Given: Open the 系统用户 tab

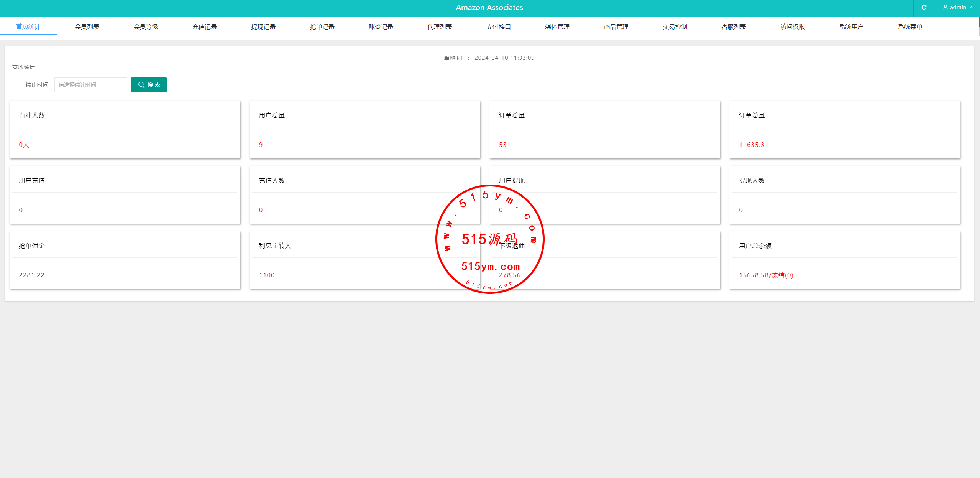Looking at the screenshot, I should (851, 26).
